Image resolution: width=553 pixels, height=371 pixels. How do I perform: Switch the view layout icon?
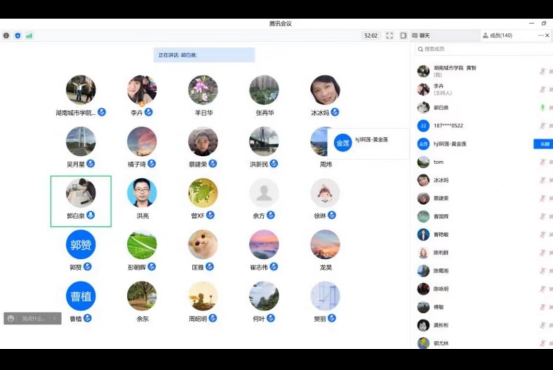tap(403, 36)
